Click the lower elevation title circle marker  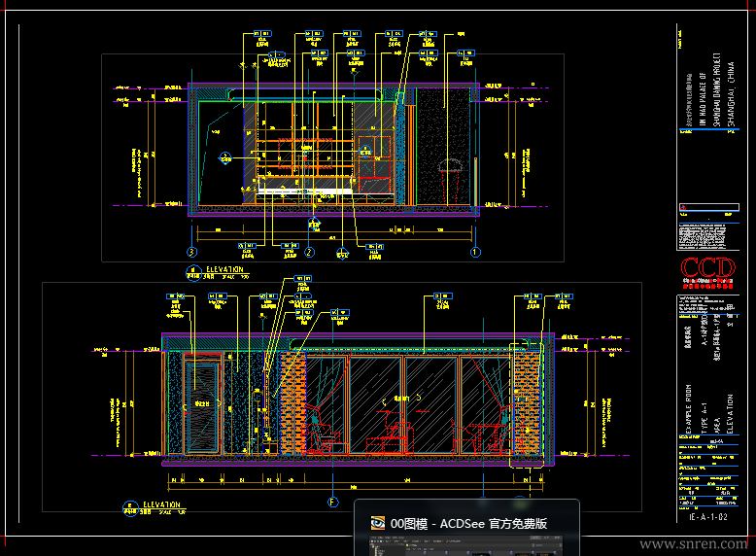(x=130, y=508)
